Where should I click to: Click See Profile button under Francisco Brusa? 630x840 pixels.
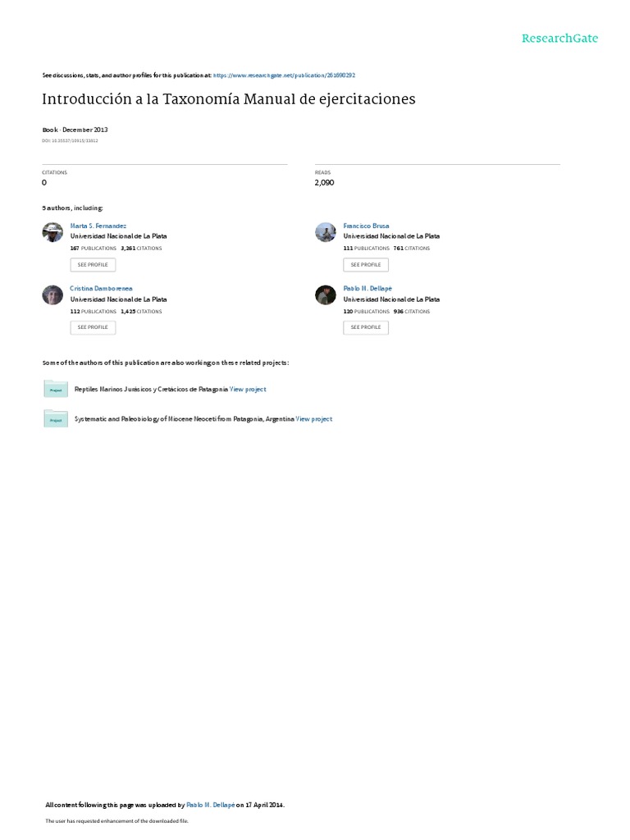tap(366, 265)
